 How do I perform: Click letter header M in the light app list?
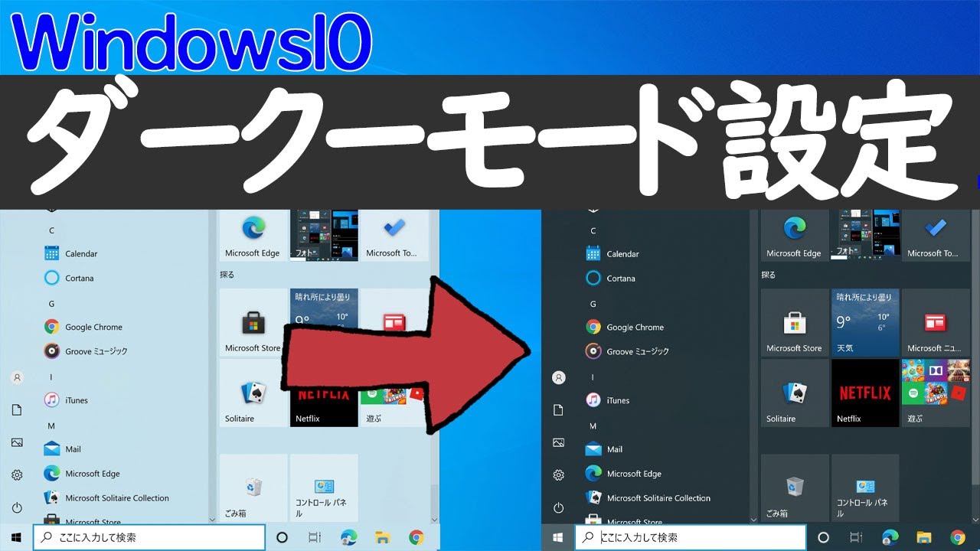pos(51,425)
